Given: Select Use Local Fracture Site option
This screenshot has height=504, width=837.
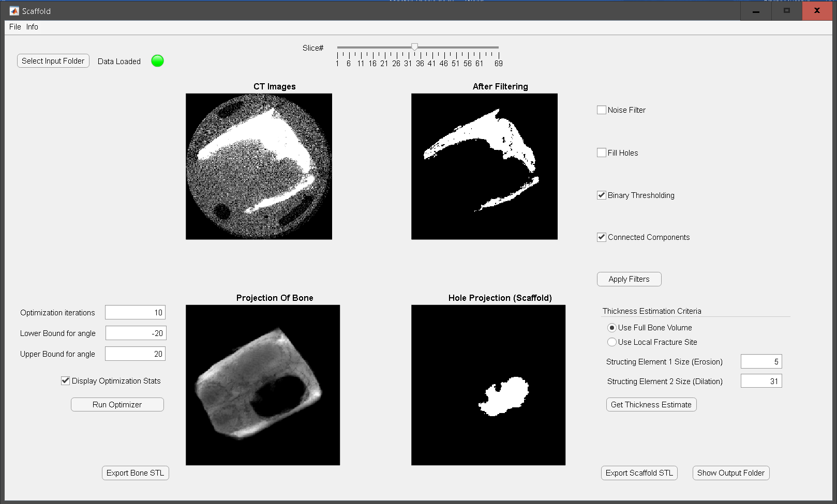Looking at the screenshot, I should (612, 342).
